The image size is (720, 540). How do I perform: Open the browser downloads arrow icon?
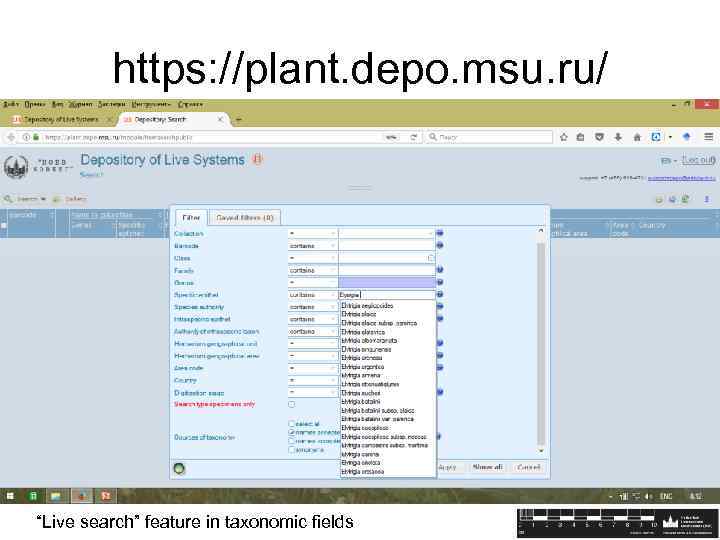pos(618,137)
